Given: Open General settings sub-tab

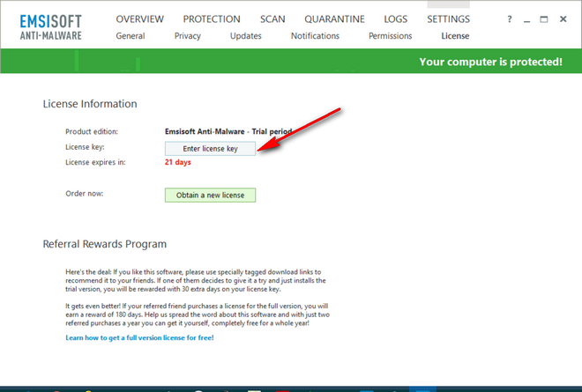Looking at the screenshot, I should pyautogui.click(x=131, y=36).
